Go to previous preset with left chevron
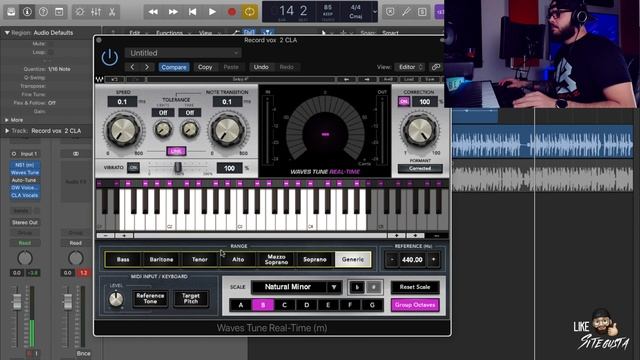640x360 pixels. click(x=132, y=67)
